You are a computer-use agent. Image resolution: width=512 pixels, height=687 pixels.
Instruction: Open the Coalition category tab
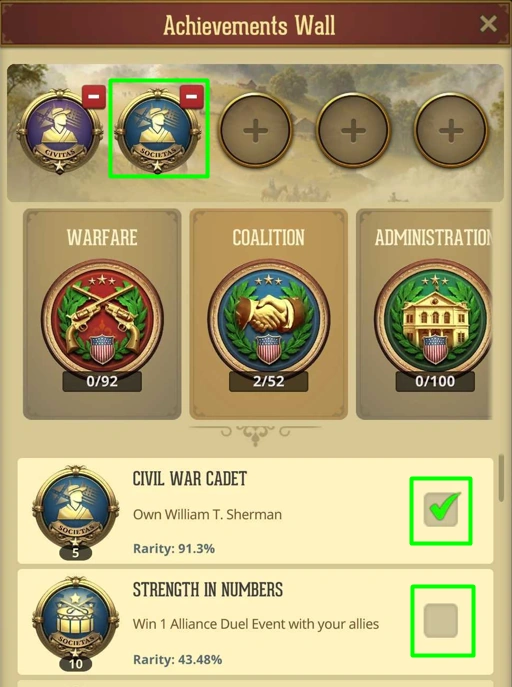coord(268,314)
